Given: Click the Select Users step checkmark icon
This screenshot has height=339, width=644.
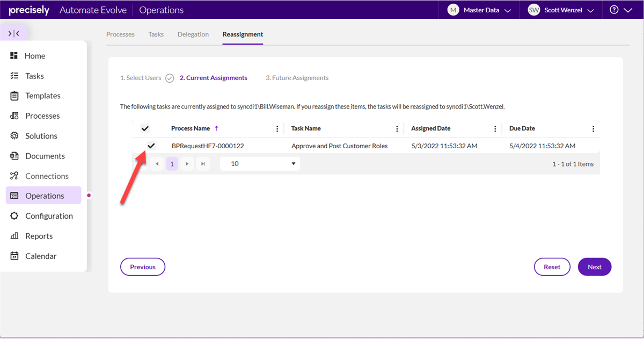Looking at the screenshot, I should tap(170, 78).
